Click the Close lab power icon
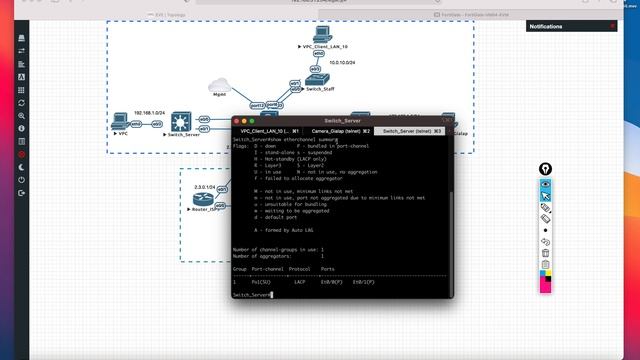The width and height of the screenshot is (640, 360). [21, 180]
